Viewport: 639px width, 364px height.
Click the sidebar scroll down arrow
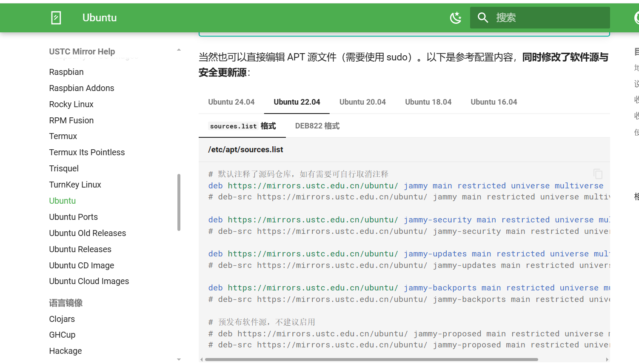[179, 359]
